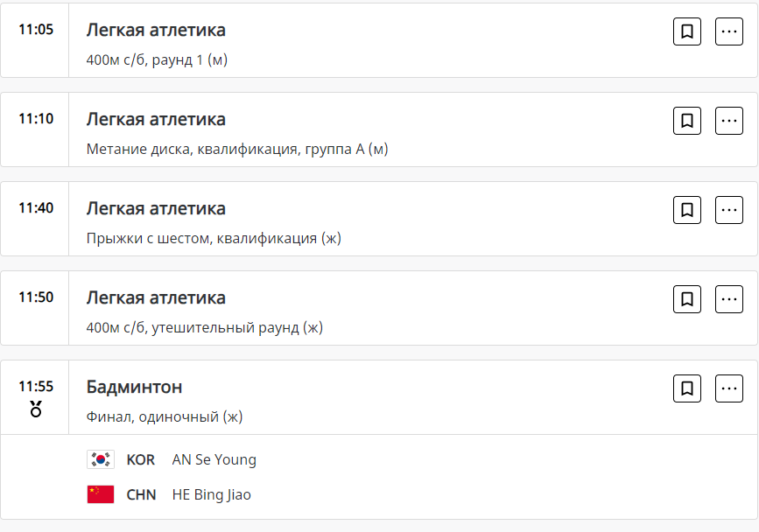Click the China flag icon
Image resolution: width=759 pixels, height=532 pixels.
(101, 494)
